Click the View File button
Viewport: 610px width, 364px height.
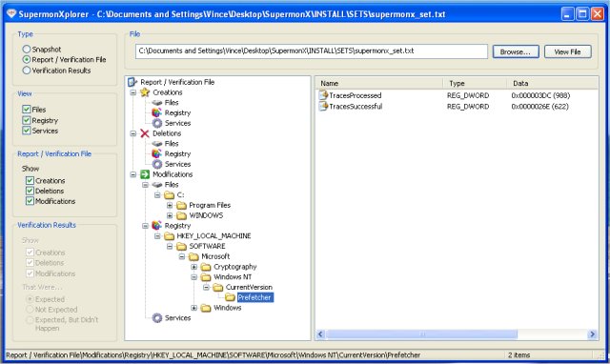tap(568, 51)
